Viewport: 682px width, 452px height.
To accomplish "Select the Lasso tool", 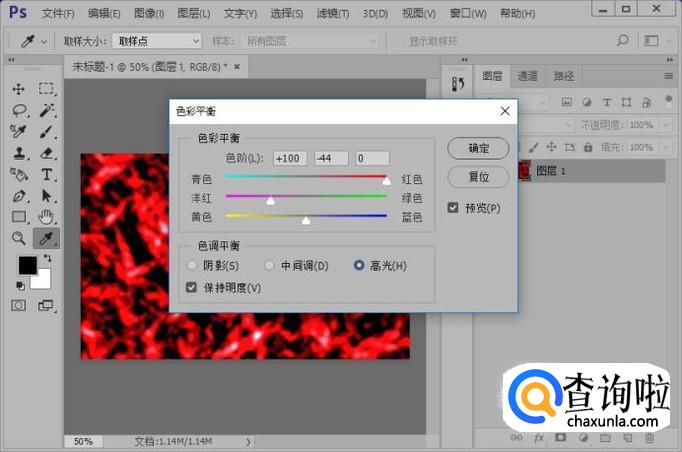I will click(19, 110).
